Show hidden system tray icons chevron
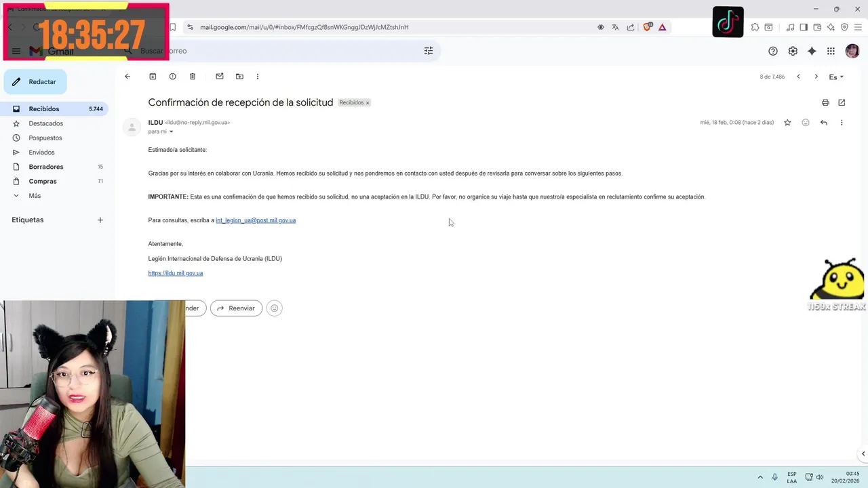868x488 pixels. click(x=760, y=477)
